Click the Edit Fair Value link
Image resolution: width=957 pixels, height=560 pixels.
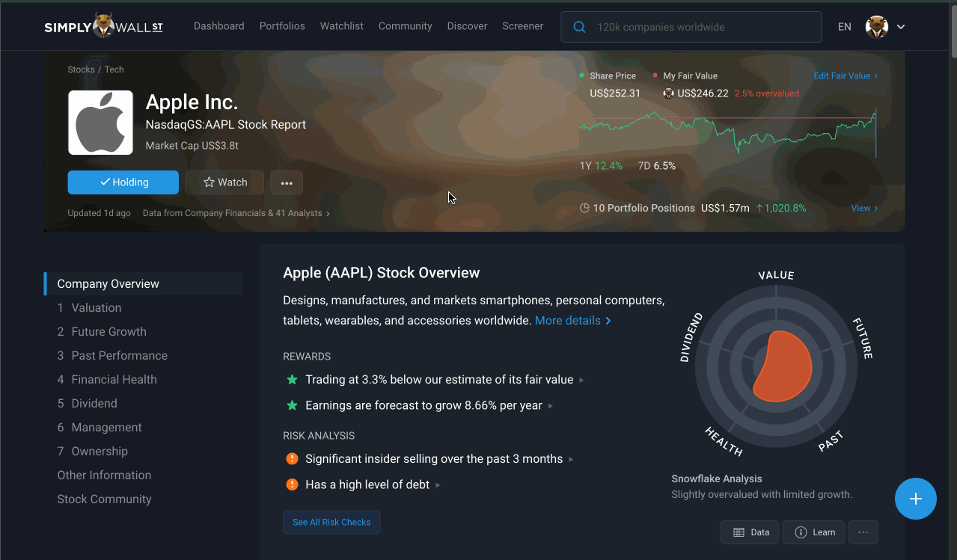pyautogui.click(x=846, y=76)
